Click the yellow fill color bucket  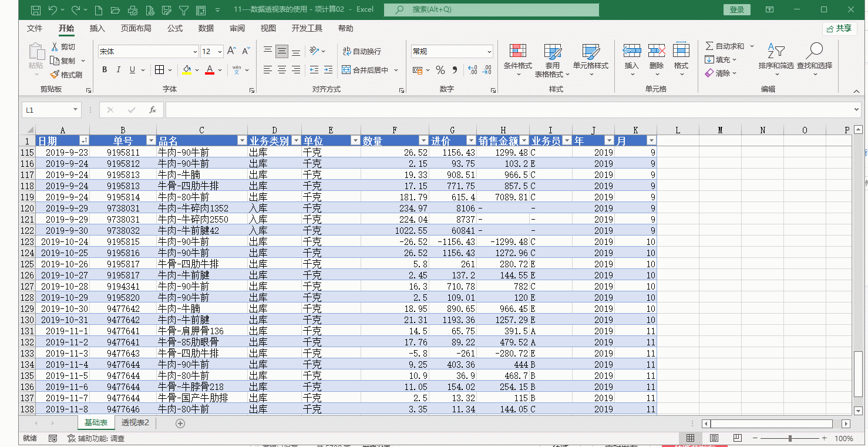(187, 70)
